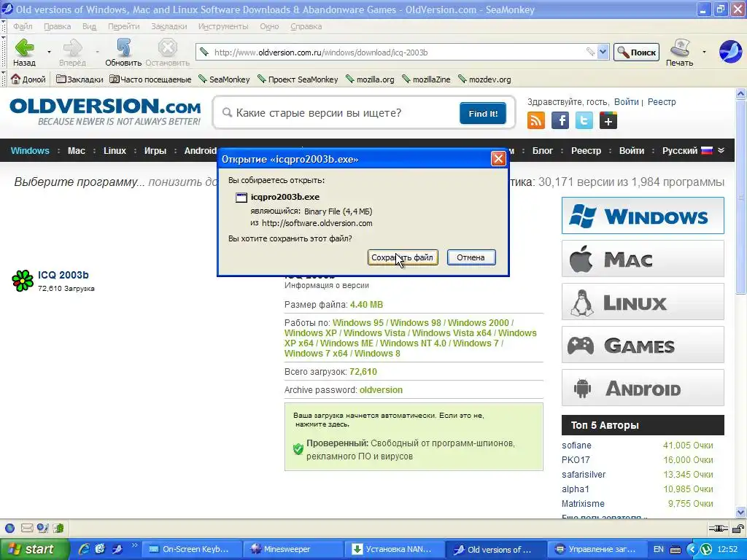The width and height of the screenshot is (747, 560).
Task: Click the page vertical scrollbar thumb
Action: (740, 197)
